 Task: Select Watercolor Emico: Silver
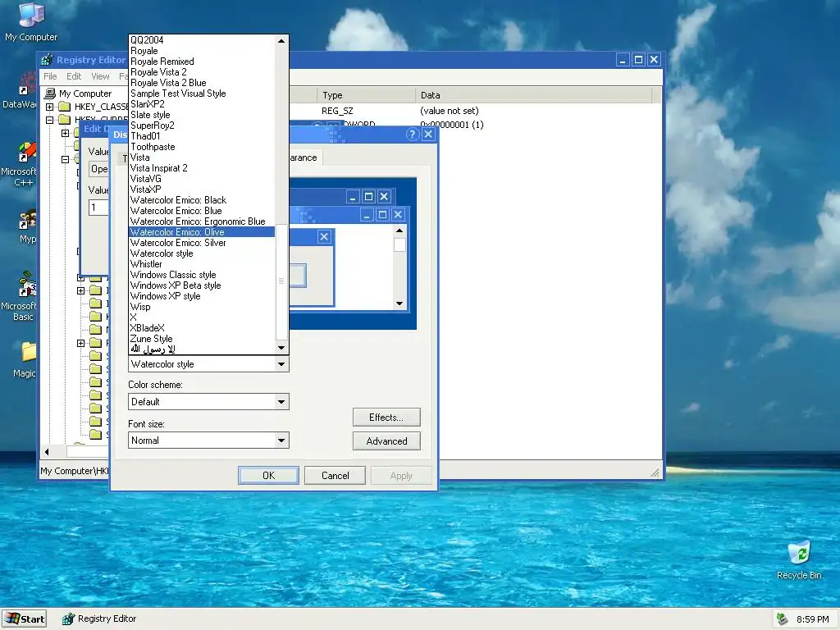point(202,243)
